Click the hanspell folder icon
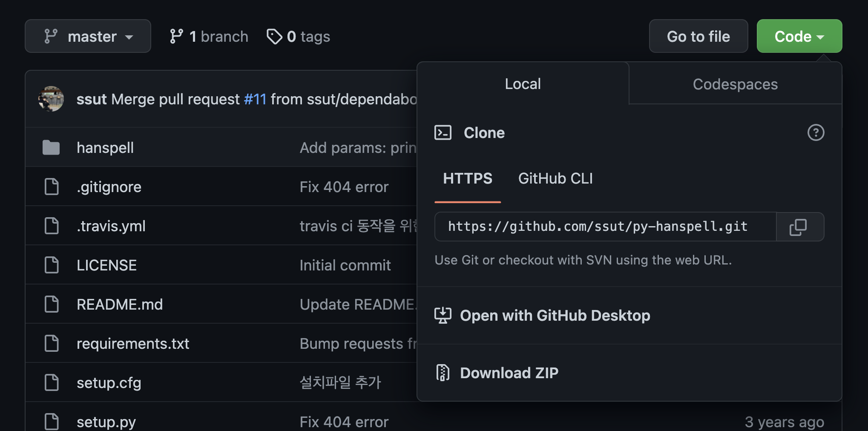868x431 pixels. [x=51, y=148]
